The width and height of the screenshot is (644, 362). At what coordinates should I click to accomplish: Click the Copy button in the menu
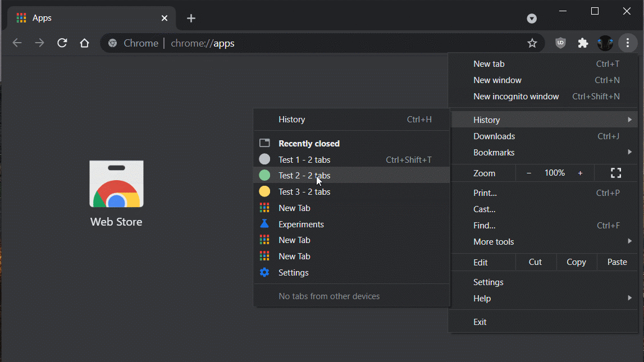click(x=576, y=262)
